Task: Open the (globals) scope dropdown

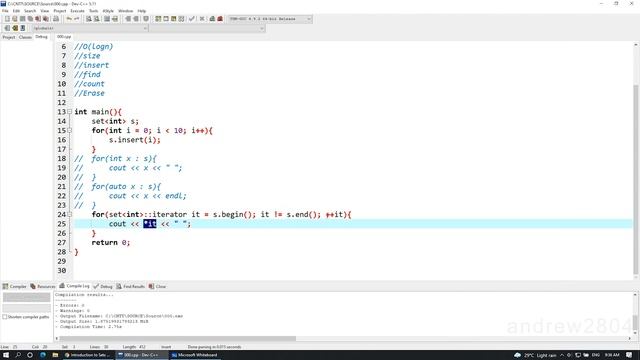Action: click(x=90, y=28)
